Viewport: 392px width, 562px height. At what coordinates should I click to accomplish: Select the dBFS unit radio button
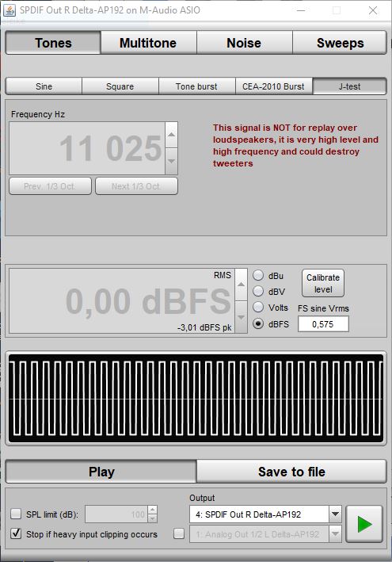258,323
